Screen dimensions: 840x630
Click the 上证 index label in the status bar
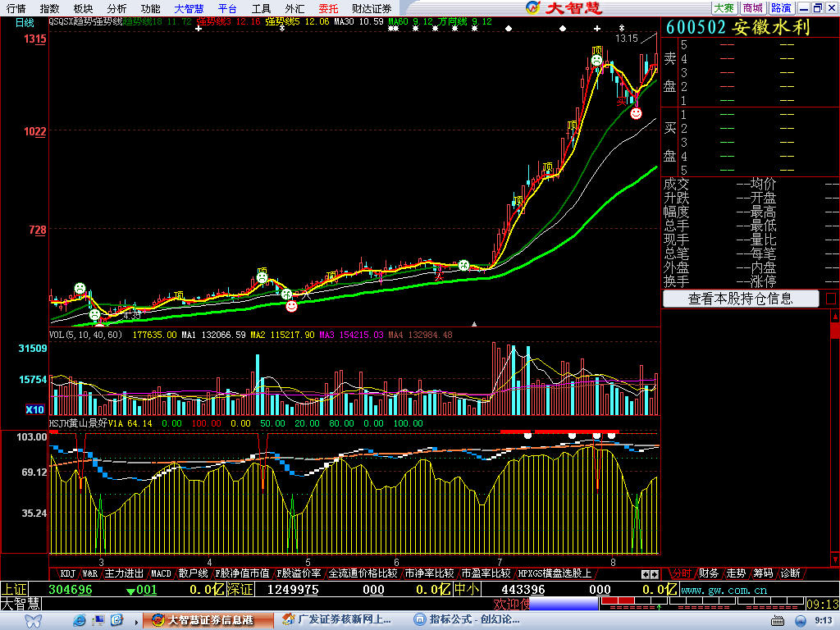click(14, 589)
